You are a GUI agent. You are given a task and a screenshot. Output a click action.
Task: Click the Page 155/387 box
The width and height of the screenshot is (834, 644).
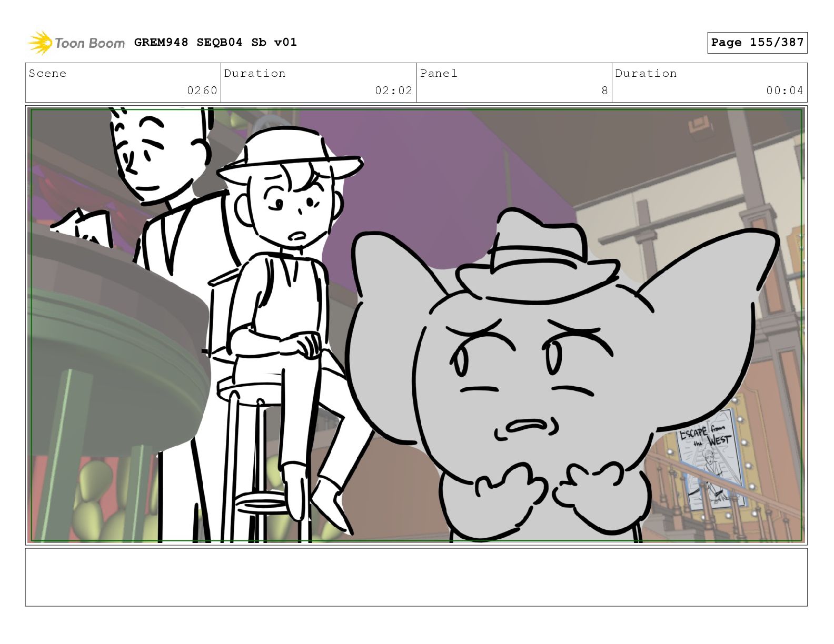tap(757, 43)
